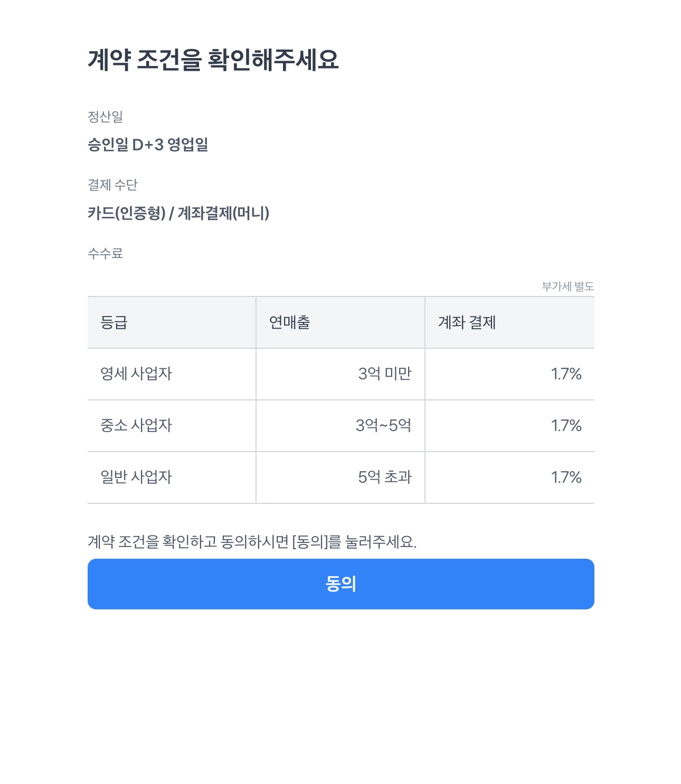The image size is (681, 784).
Task: Click the 등급 column header
Action: [114, 322]
